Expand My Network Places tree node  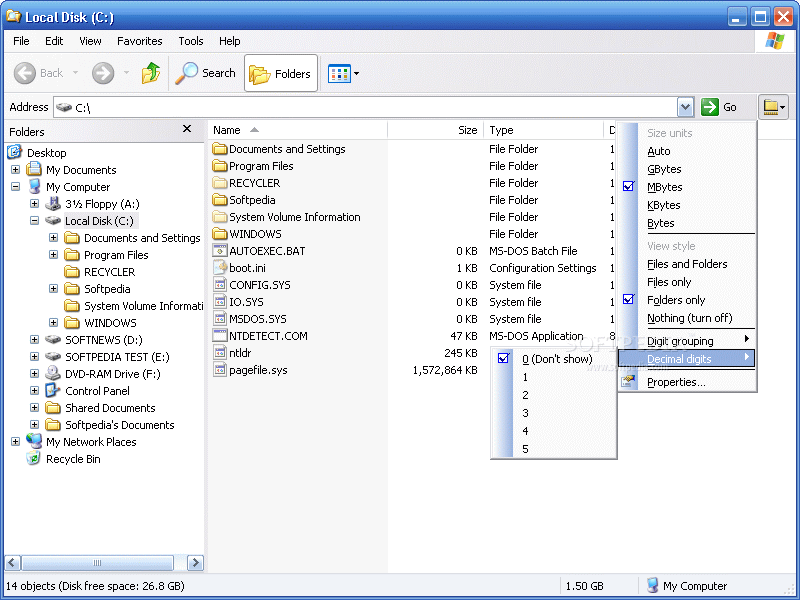coord(15,442)
